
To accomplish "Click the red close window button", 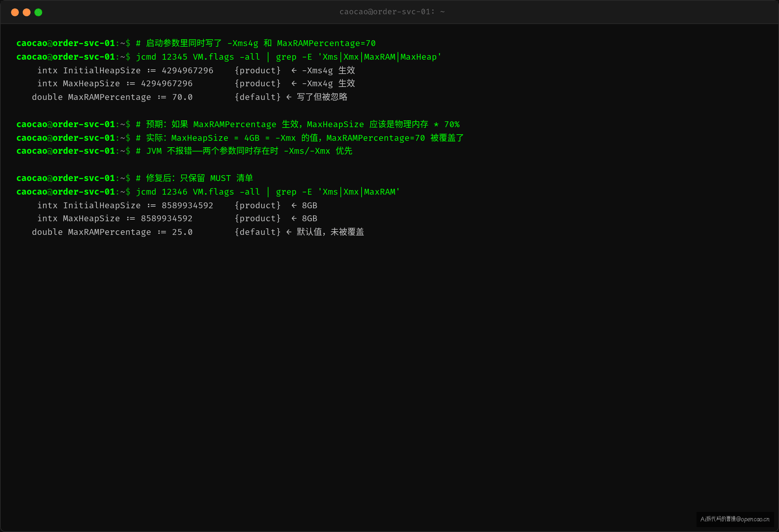I will pos(15,12).
